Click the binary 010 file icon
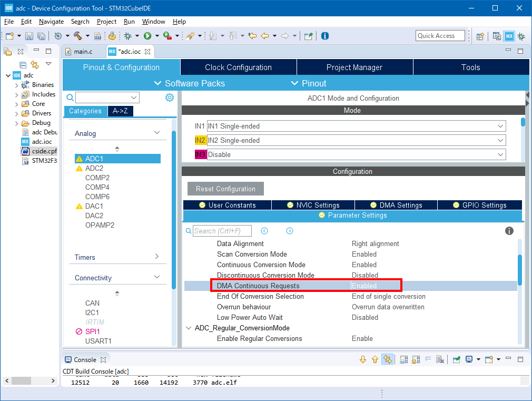The width and height of the screenshot is (532, 401). tap(97, 36)
